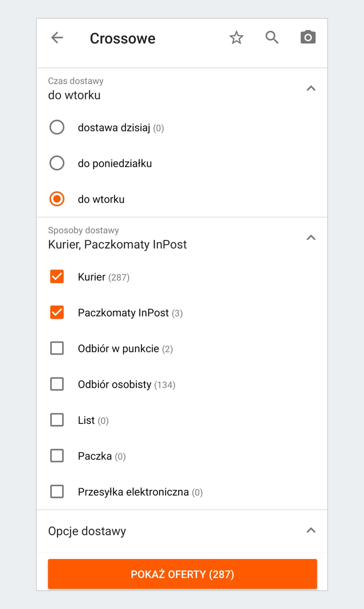Viewport: 364px width, 609px height.
Task: Select the dostawa dzisiaj option
Action: [57, 127]
